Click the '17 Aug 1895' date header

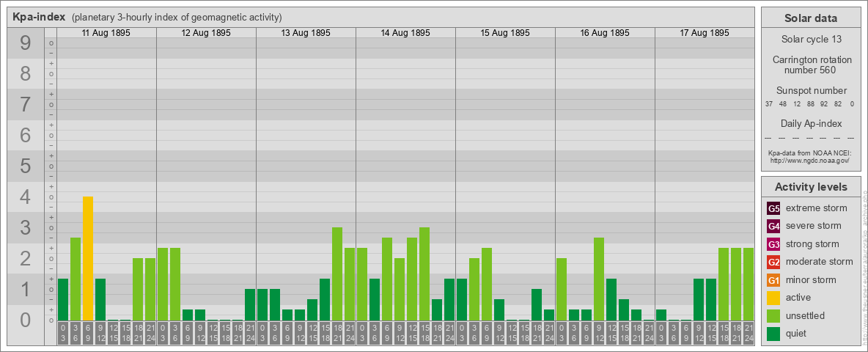(x=704, y=33)
